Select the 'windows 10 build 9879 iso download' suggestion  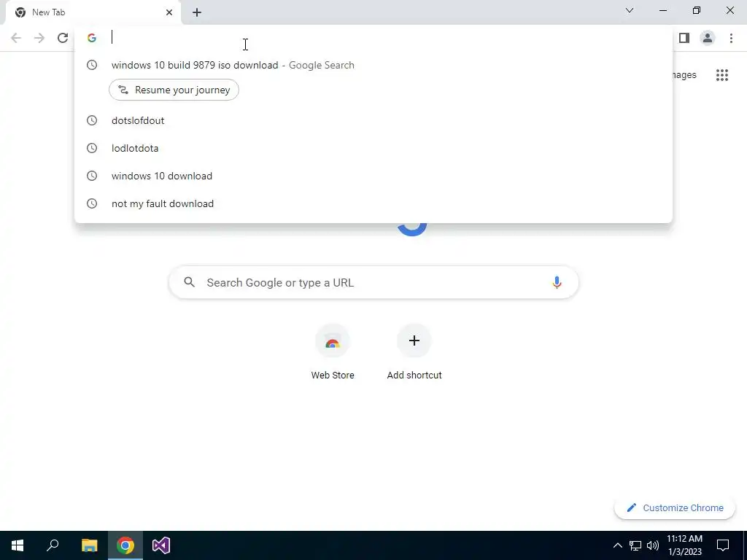point(373,65)
